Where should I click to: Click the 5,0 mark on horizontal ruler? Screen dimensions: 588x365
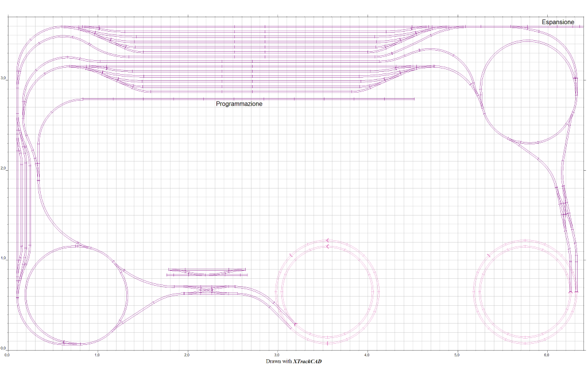457,355
